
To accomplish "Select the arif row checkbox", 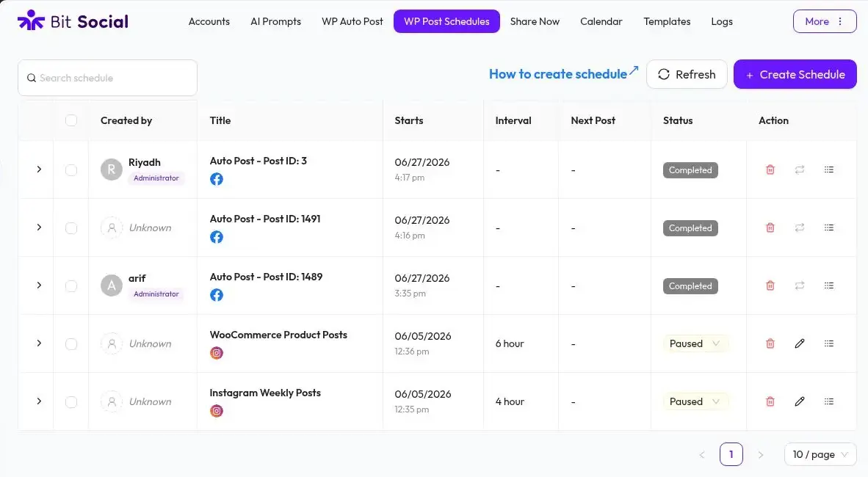I will pyautogui.click(x=70, y=286).
